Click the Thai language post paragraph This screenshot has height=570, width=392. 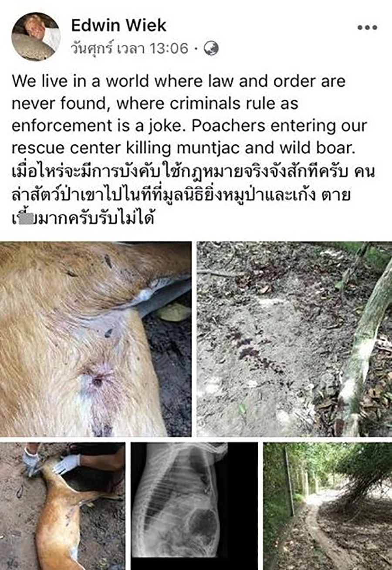(193, 193)
